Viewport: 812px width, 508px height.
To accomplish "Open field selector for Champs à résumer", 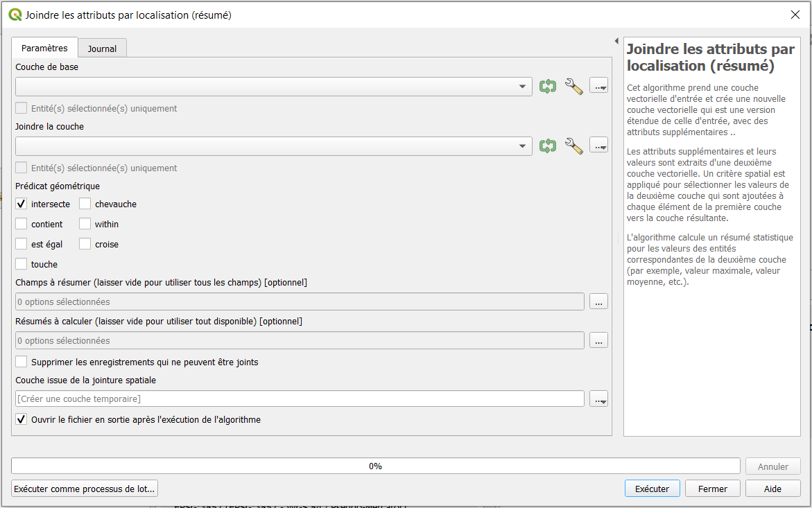I will point(598,301).
